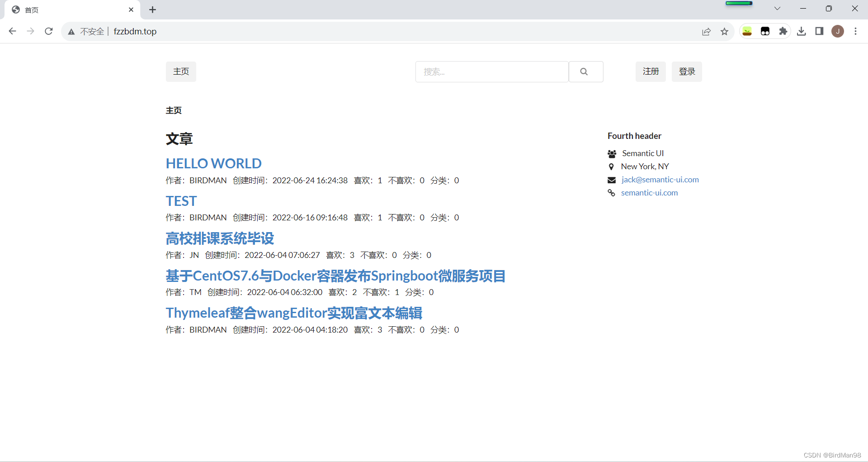
Task: Click the share icon in address bar
Action: (x=707, y=31)
